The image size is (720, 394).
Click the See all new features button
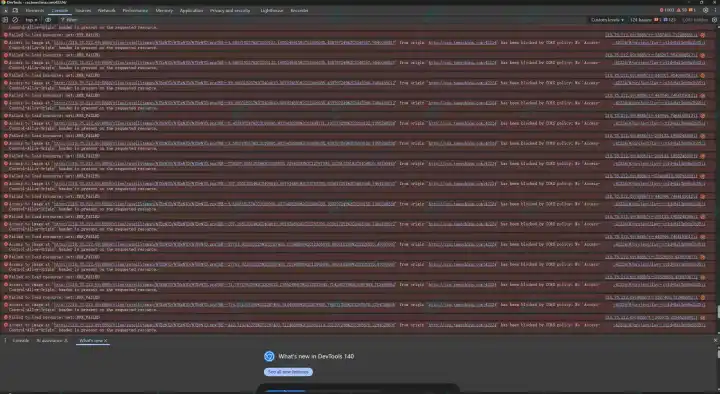coord(288,372)
